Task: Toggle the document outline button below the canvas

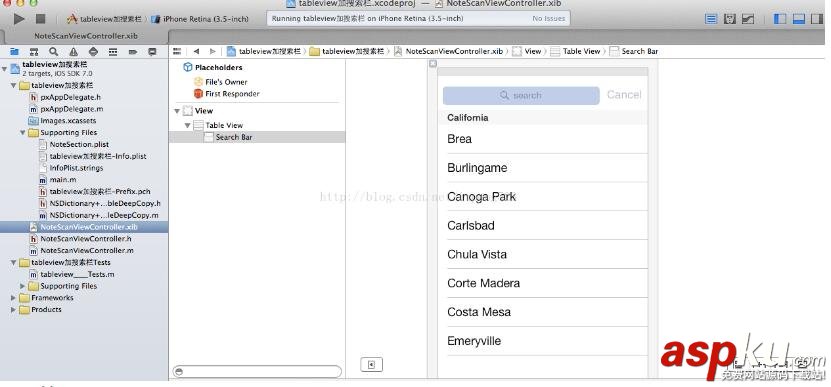Action: (371, 364)
